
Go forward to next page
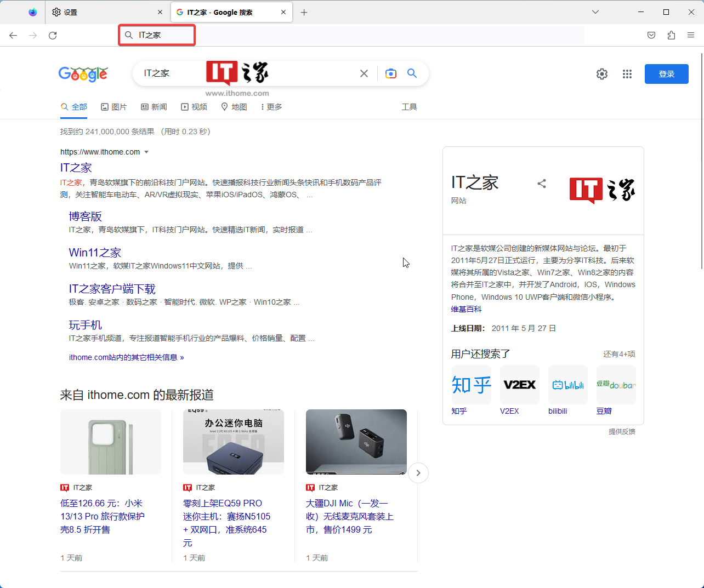[33, 35]
